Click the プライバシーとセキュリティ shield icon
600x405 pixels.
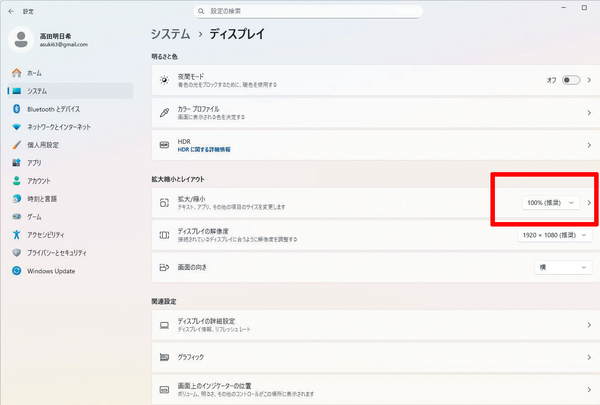coord(16,253)
